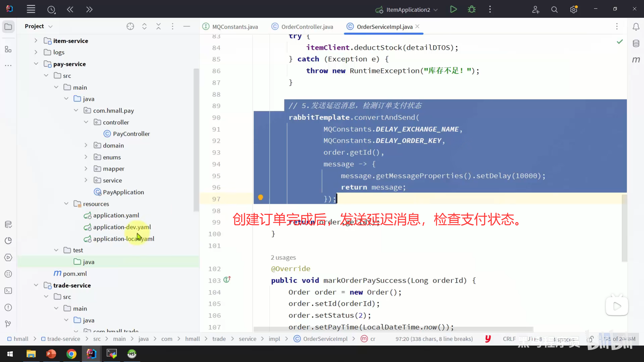644x362 pixels.
Task: Open application-dev.yaml in the project tree
Action: (x=122, y=227)
